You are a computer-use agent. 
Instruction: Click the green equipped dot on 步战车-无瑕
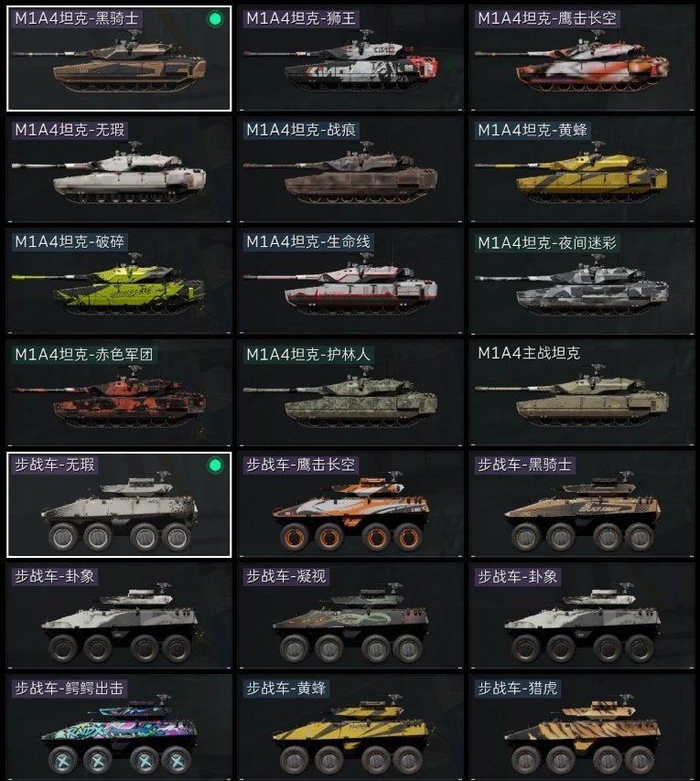click(x=215, y=465)
